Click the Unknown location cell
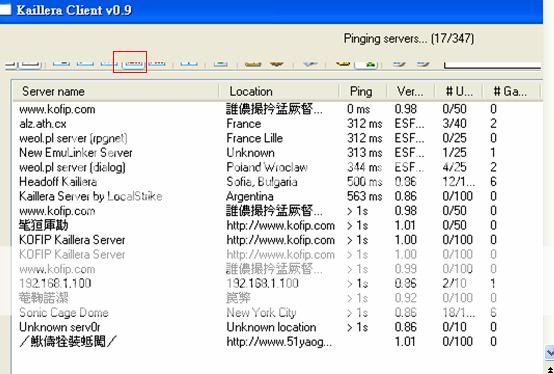The image size is (554, 374). point(271,327)
